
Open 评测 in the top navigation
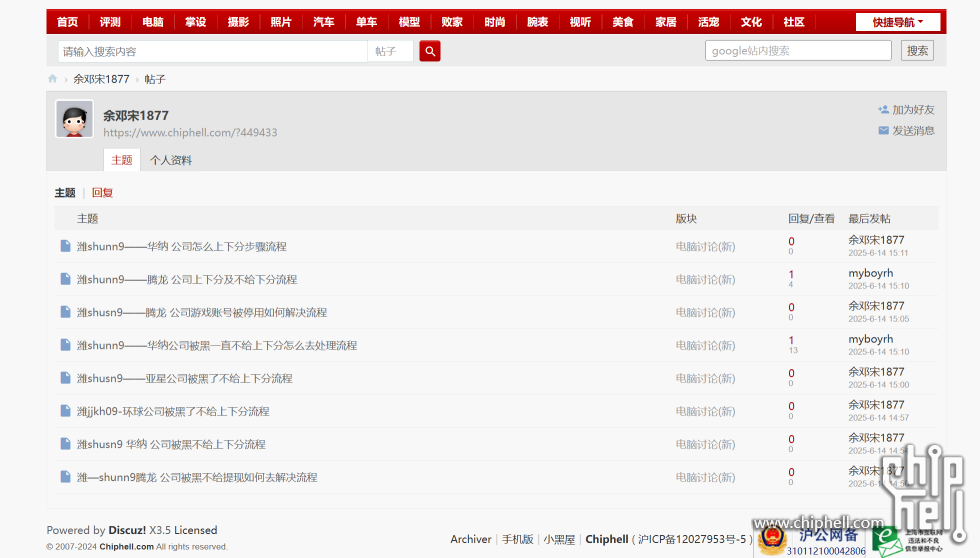110,22
